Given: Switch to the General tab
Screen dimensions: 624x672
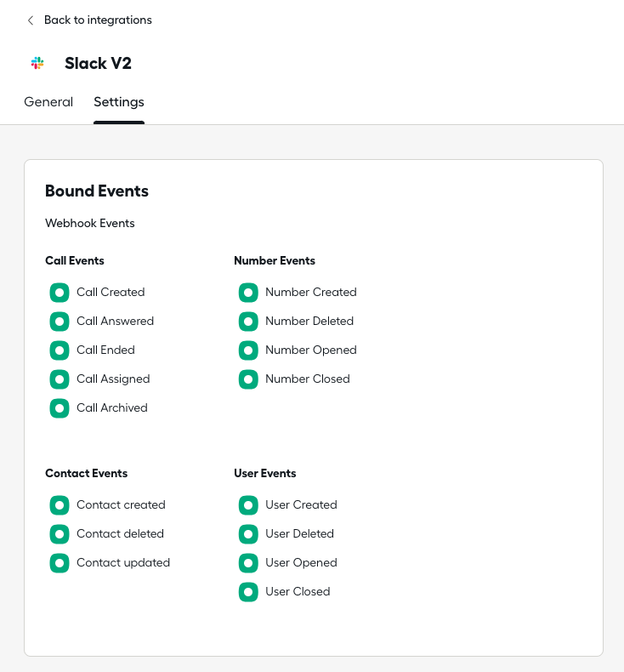Looking at the screenshot, I should pos(48,102).
